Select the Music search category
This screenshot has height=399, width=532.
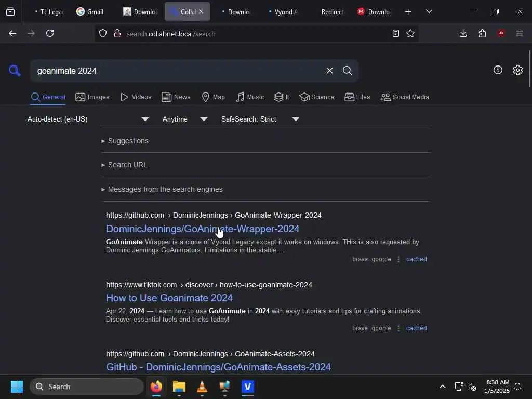tap(250, 97)
